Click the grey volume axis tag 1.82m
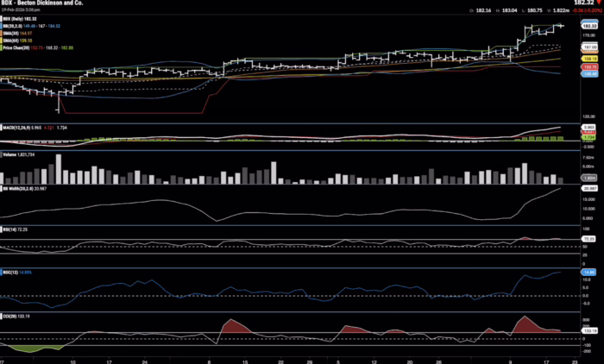 coord(589,179)
